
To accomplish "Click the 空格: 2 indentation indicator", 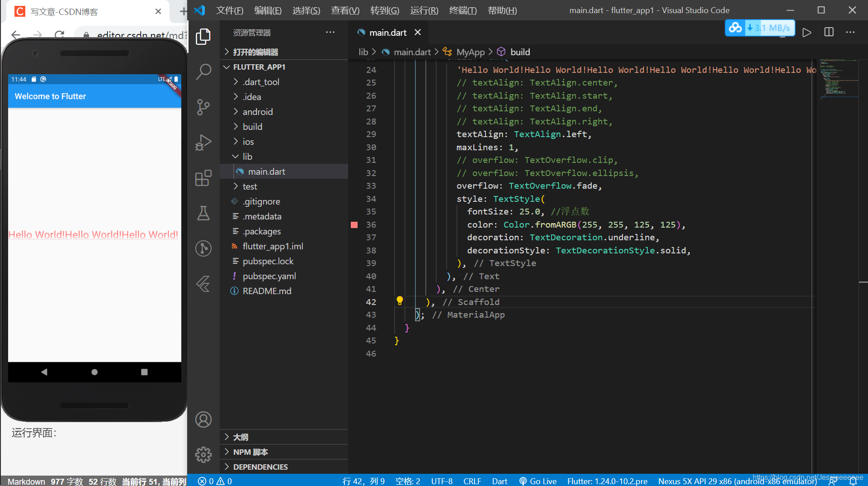I will coord(408,481).
